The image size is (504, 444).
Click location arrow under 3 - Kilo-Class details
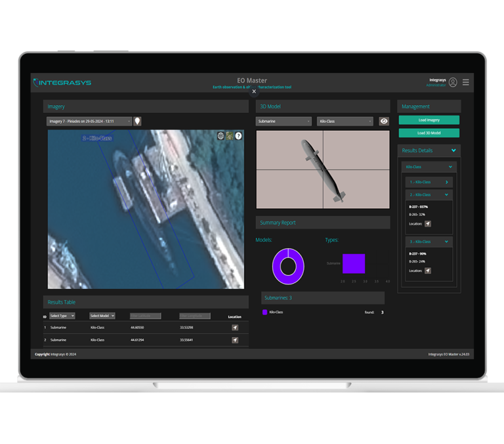tap(428, 271)
